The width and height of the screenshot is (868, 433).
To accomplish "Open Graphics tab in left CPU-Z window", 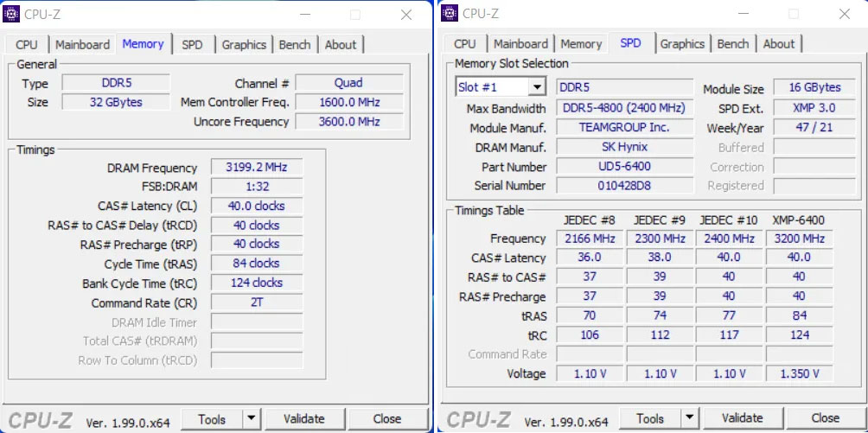I will [x=244, y=44].
